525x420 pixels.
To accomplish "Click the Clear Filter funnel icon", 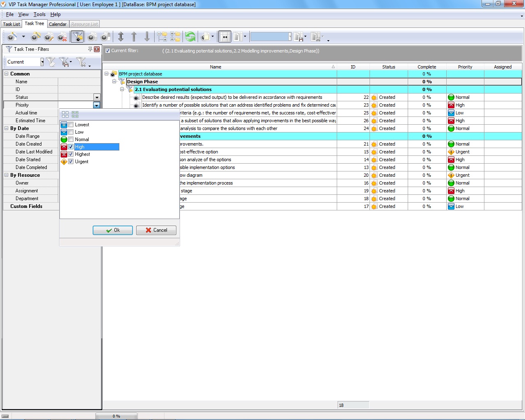I will tap(81, 62).
